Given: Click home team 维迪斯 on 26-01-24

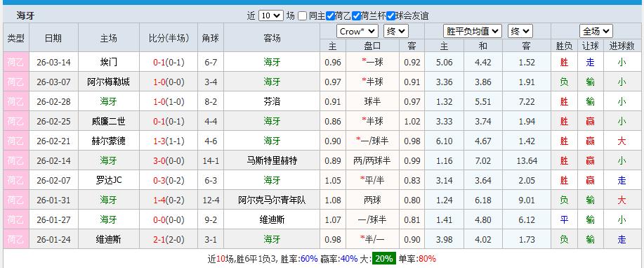Looking at the screenshot, I should point(108,240).
